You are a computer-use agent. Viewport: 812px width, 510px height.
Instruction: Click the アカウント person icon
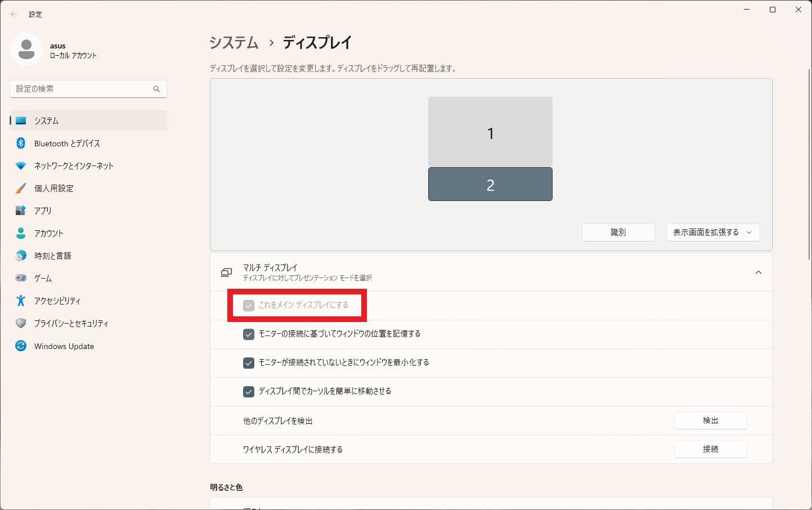21,233
